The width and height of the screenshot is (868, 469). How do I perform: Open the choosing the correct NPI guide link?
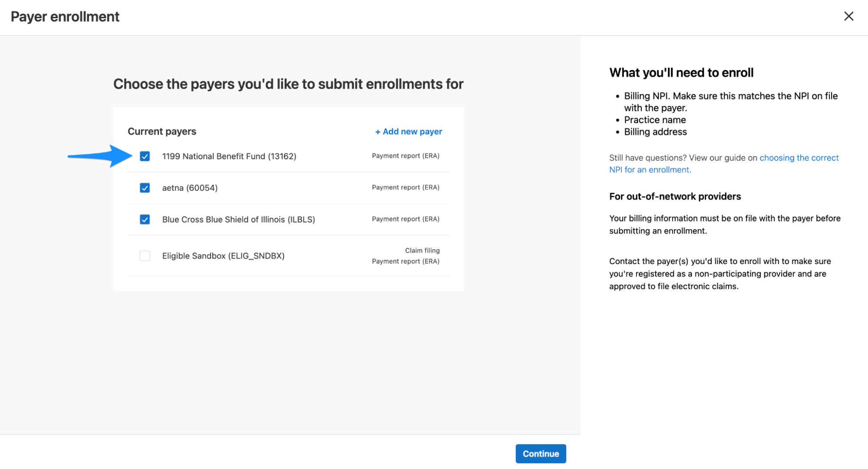point(799,158)
